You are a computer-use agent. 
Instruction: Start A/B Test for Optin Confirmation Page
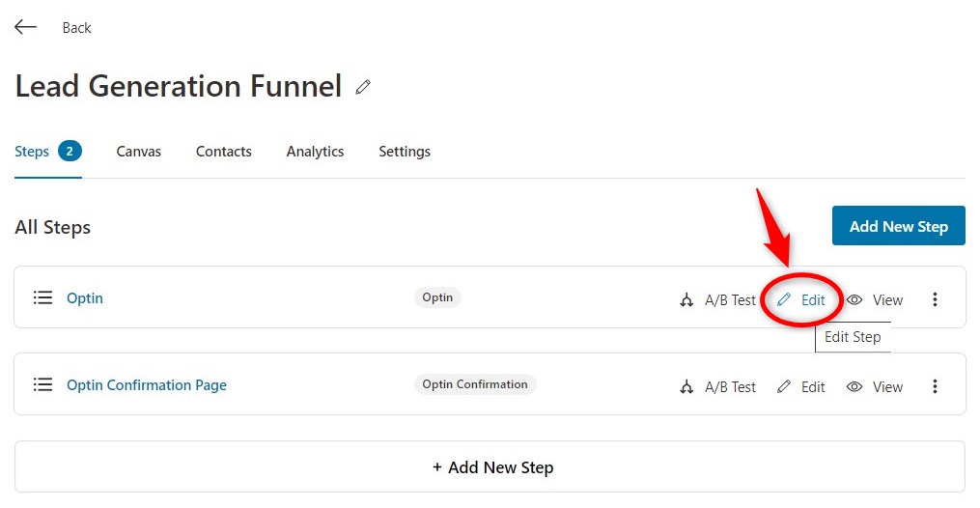[717, 386]
